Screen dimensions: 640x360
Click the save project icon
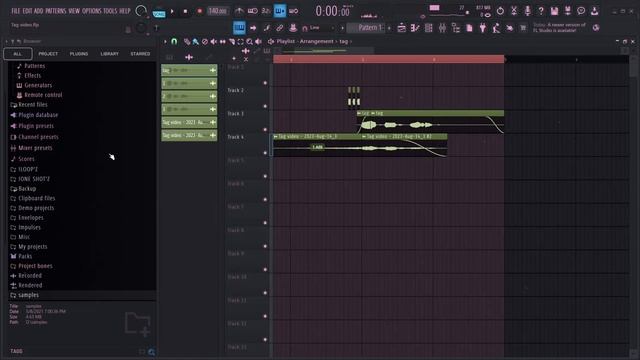coord(554,11)
